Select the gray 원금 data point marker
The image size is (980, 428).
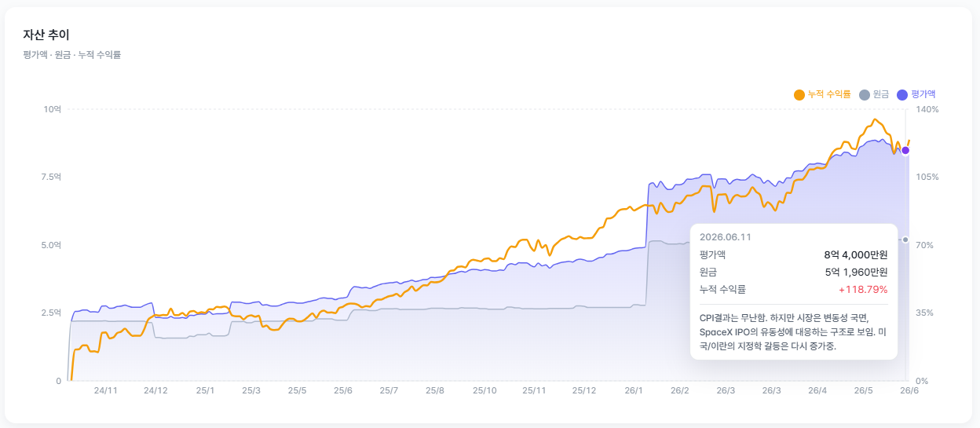(905, 240)
